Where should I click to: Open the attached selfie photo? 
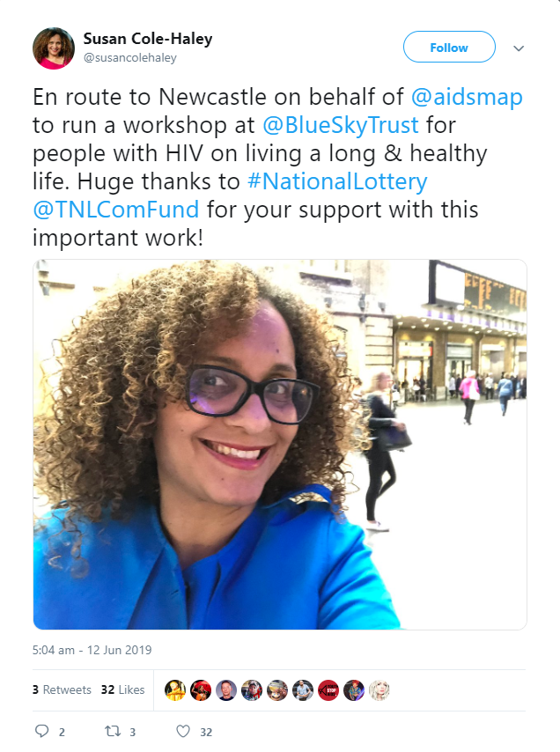(280, 445)
